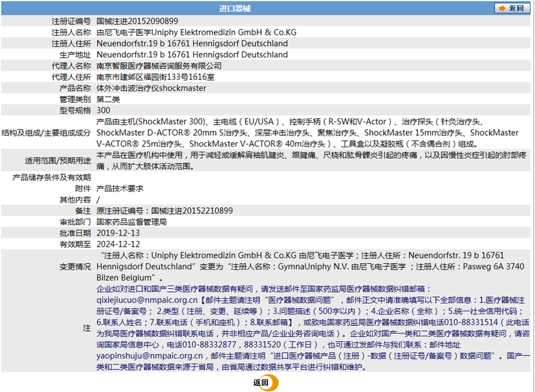Click email address yaopinshuju@nmpaic.org.cn
The width and height of the screenshot is (535, 392).
(149, 356)
